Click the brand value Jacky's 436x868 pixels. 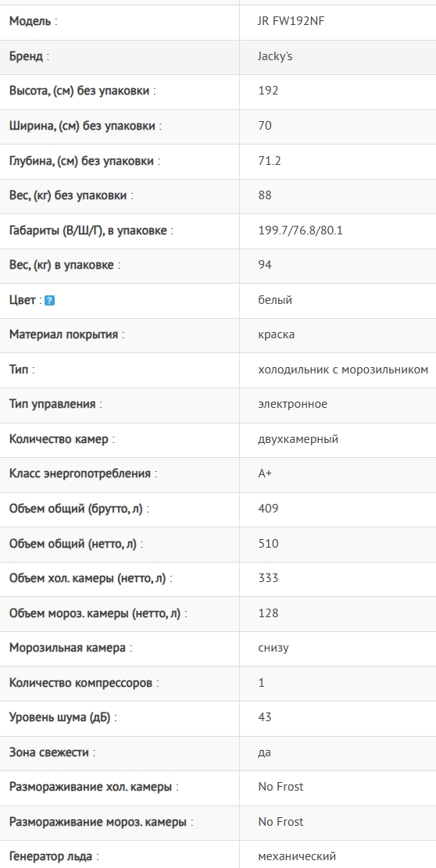tap(275, 56)
